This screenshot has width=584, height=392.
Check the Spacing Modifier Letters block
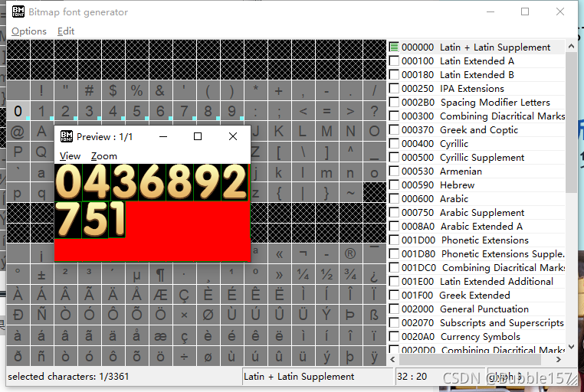[394, 103]
